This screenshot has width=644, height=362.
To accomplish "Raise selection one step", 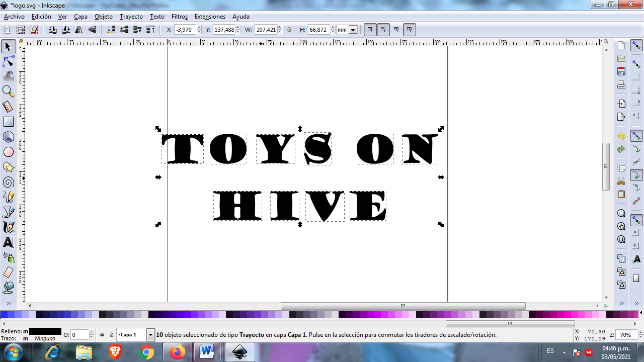I will (137, 30).
